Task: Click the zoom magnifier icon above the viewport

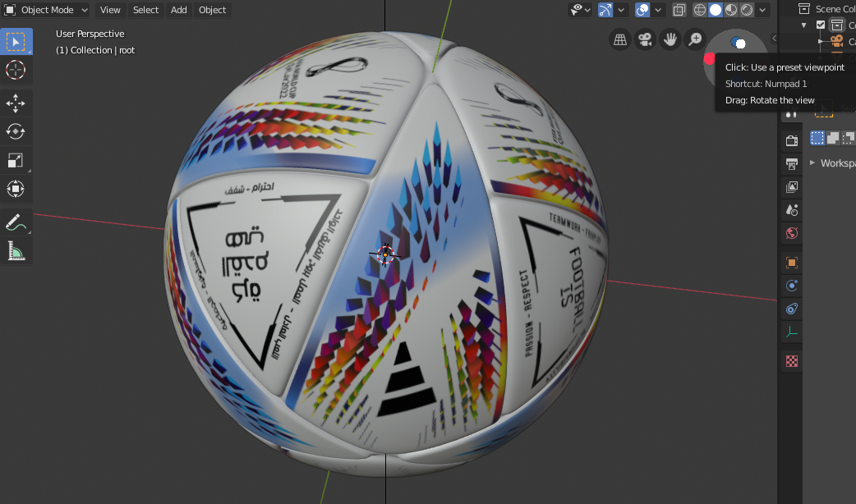Action: coord(695,39)
